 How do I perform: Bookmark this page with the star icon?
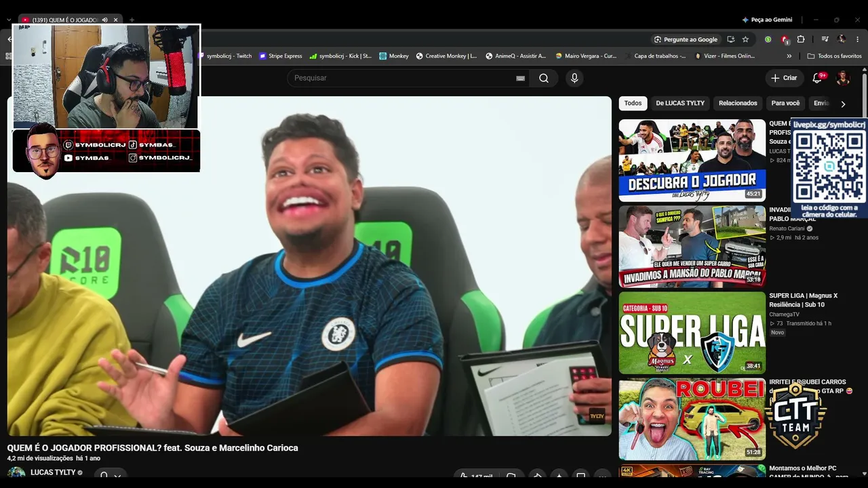[745, 39]
